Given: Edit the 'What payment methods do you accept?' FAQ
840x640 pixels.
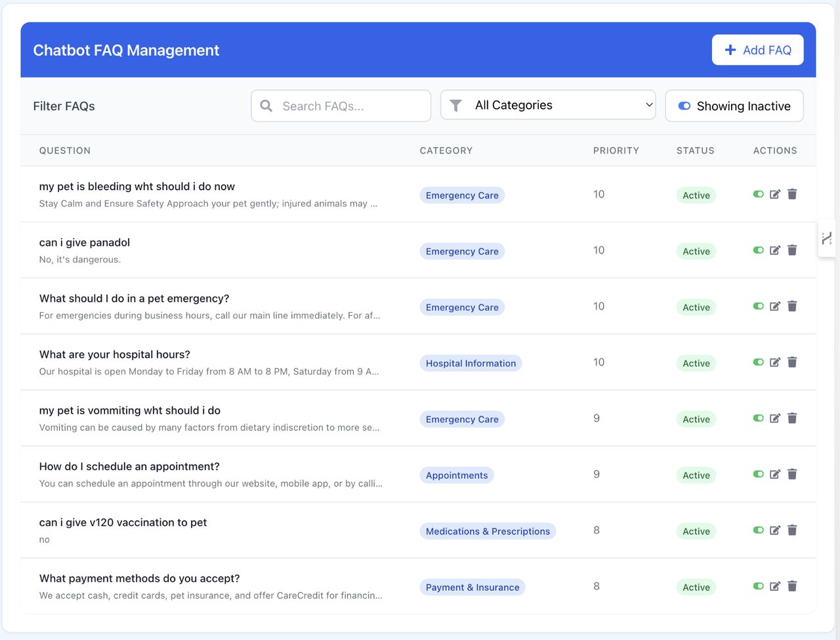Looking at the screenshot, I should tap(775, 586).
